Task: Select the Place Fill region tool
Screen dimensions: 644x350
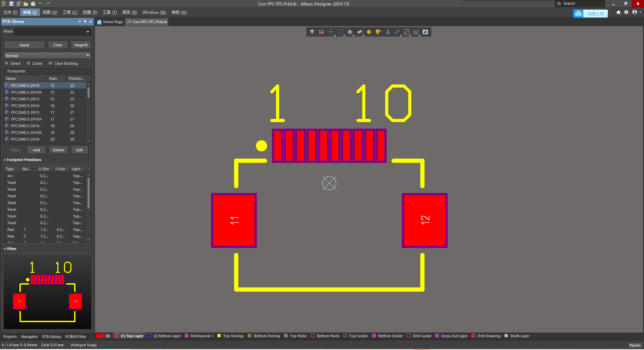Action: 425,32
